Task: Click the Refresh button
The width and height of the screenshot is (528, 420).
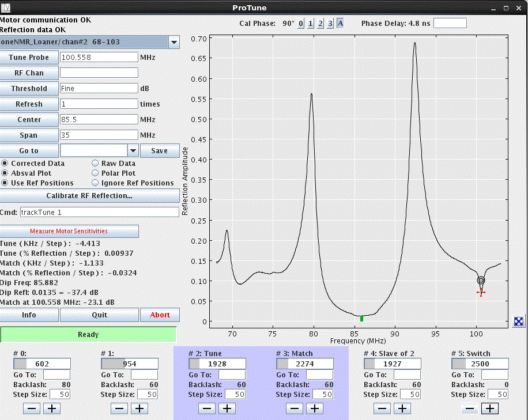Action: 29,104
